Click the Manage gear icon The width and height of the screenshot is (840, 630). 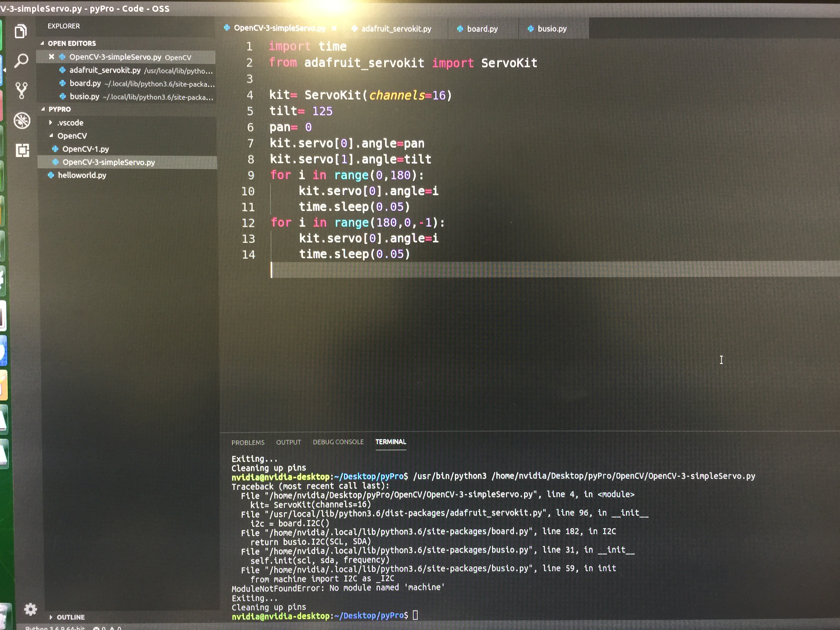coord(30,609)
